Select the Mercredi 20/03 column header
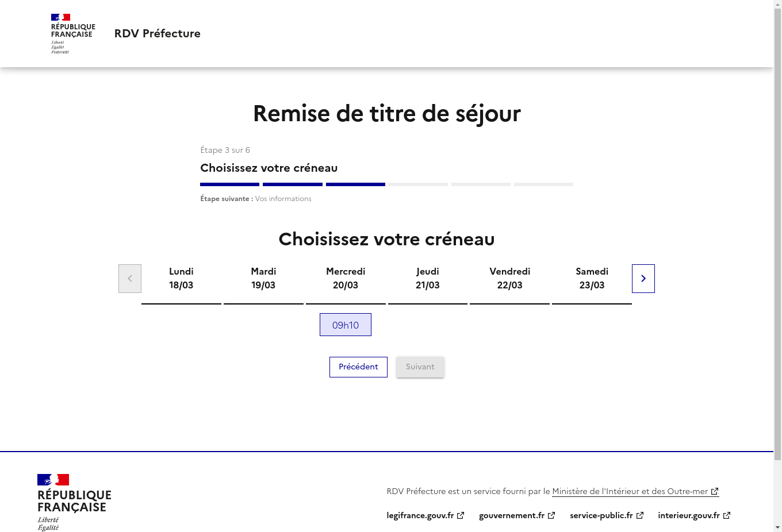782x532 pixels. point(346,279)
